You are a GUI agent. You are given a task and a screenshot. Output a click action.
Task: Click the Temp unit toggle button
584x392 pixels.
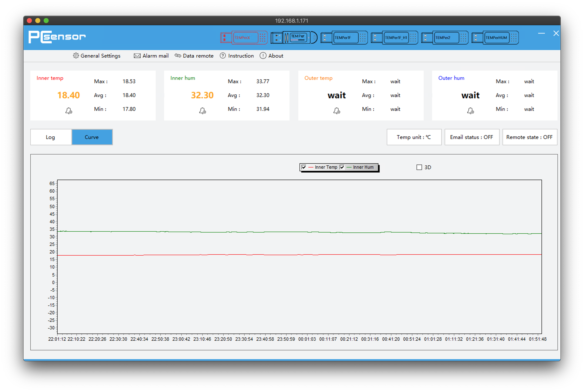[413, 137]
